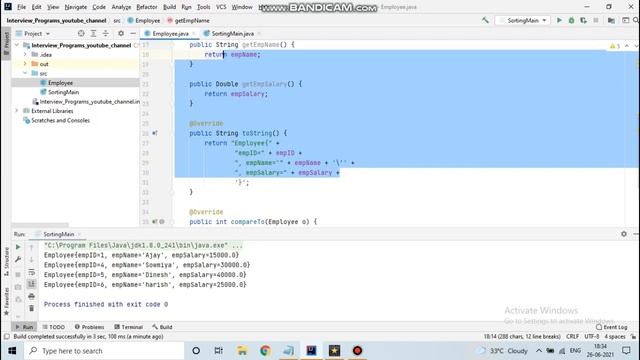Image resolution: width=640 pixels, height=360 pixels.
Task: Expand External Libraries node
Action: tap(17, 111)
